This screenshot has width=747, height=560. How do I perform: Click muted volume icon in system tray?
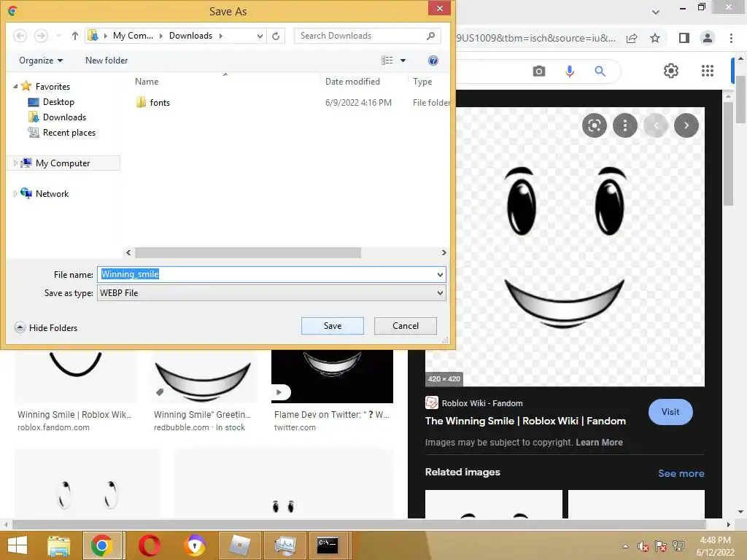[643, 546]
